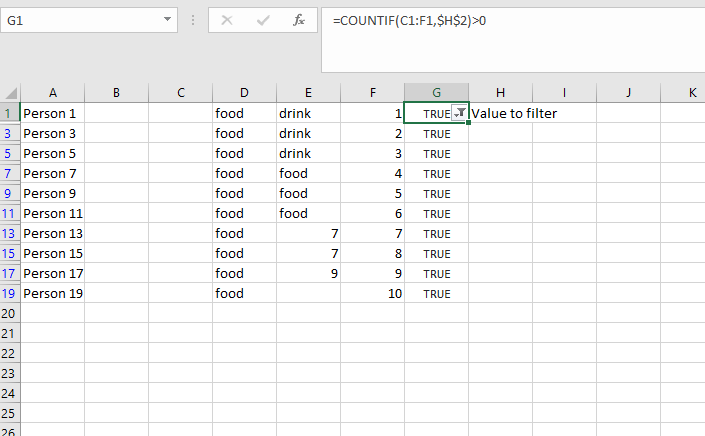Select the column D header
Screen dimensions: 705x436
click(x=244, y=93)
